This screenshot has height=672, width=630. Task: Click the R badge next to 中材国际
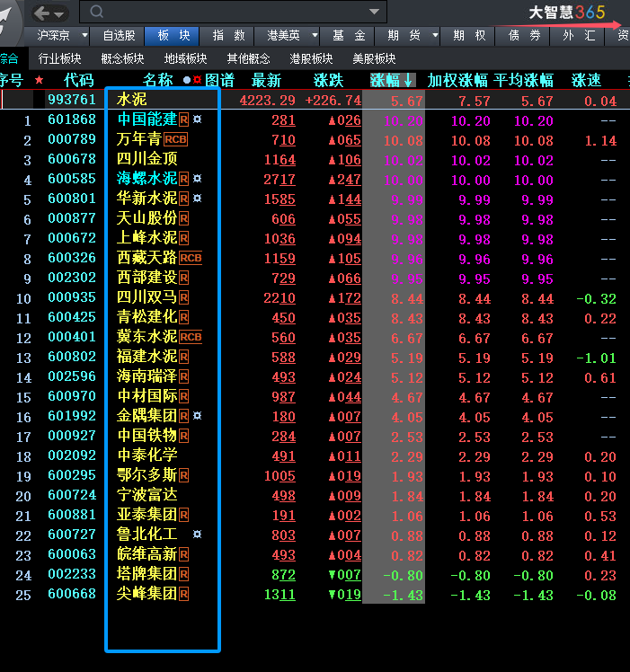click(x=183, y=396)
